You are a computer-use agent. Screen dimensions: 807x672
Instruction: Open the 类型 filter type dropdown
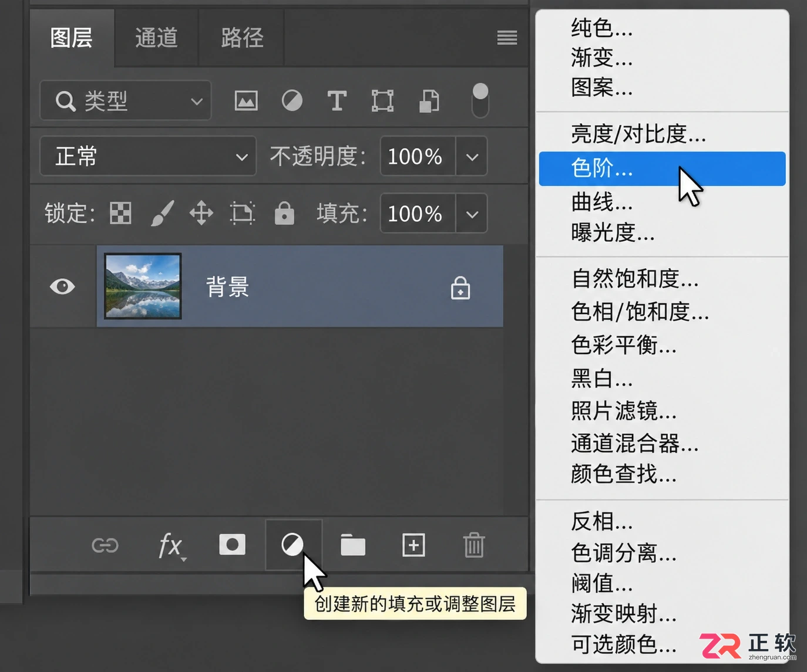click(x=126, y=100)
